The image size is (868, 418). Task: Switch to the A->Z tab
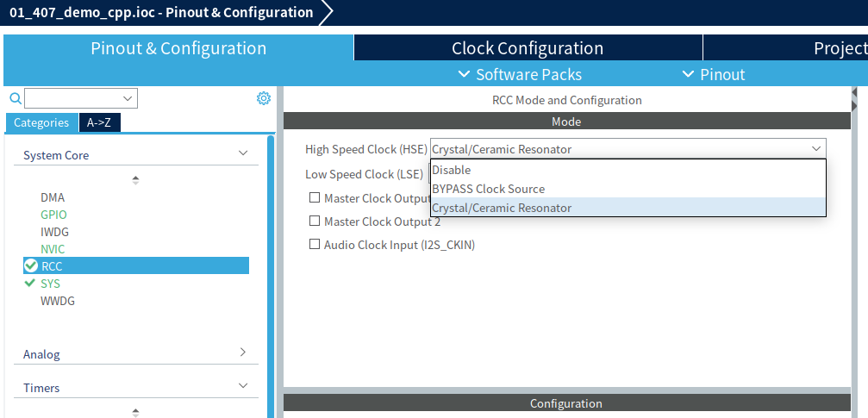(x=100, y=122)
